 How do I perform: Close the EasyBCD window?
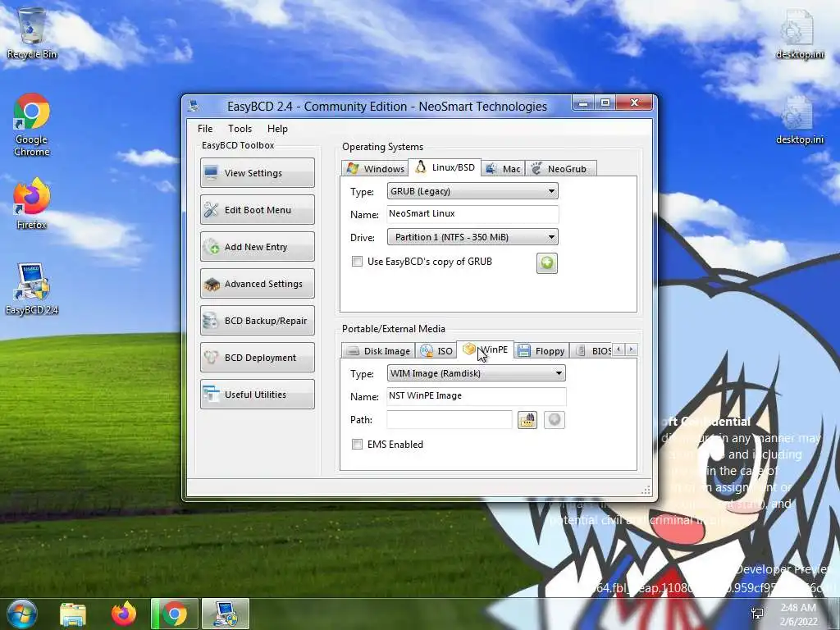tap(635, 103)
